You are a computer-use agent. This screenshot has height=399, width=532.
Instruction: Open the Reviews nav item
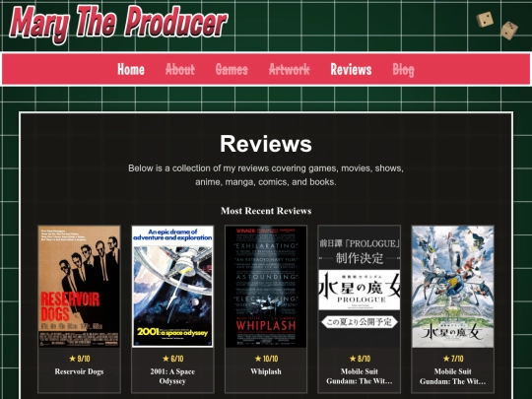[351, 69]
